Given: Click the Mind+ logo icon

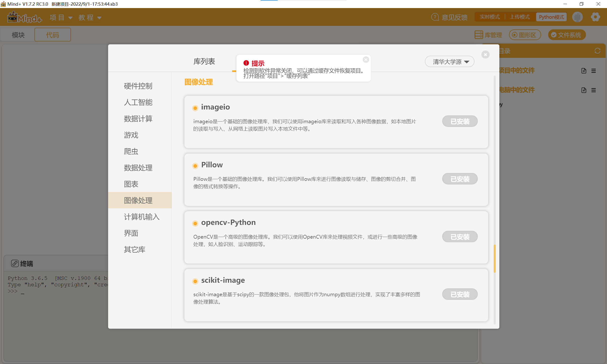Looking at the screenshot, I should (24, 17).
